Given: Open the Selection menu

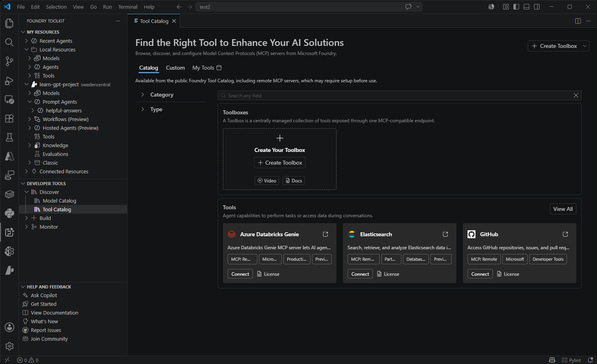Looking at the screenshot, I should pyautogui.click(x=56, y=7).
